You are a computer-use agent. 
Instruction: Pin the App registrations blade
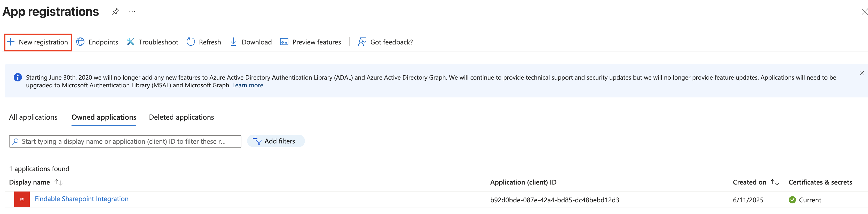(x=116, y=12)
